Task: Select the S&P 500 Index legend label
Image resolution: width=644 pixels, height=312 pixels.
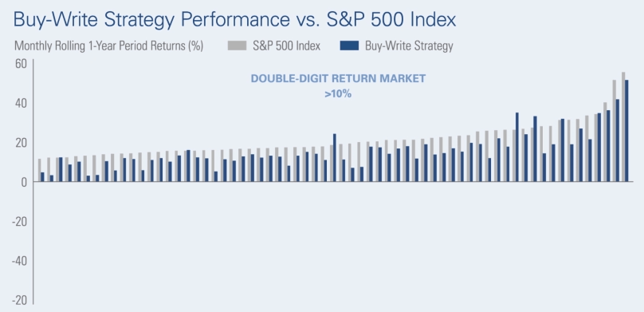Action: coord(286,45)
